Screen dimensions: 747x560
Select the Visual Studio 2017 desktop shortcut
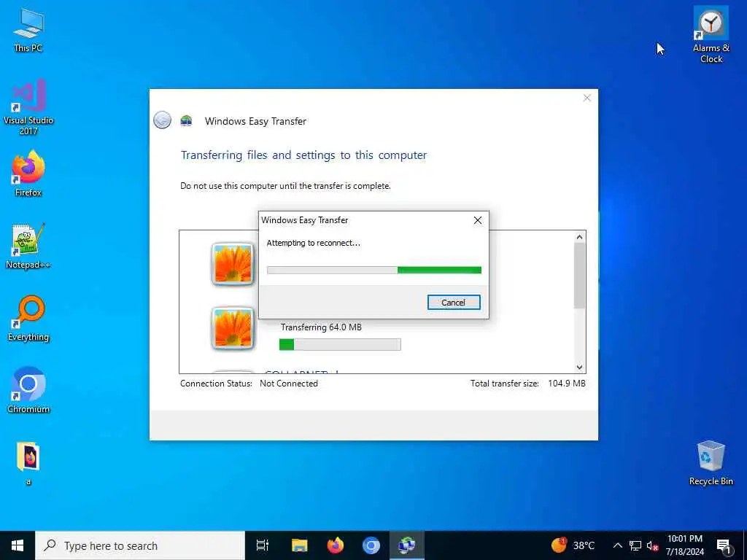[28, 108]
